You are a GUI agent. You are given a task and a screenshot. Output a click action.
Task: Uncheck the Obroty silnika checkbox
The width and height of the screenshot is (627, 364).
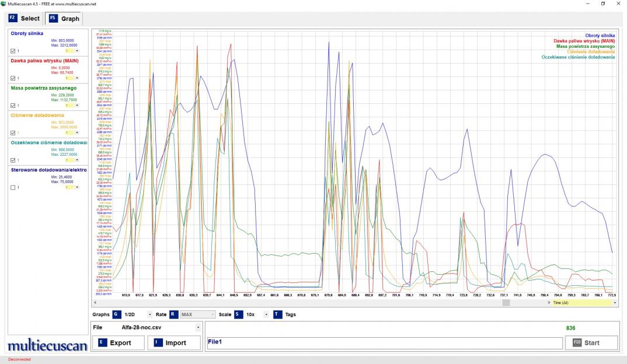pos(13,51)
